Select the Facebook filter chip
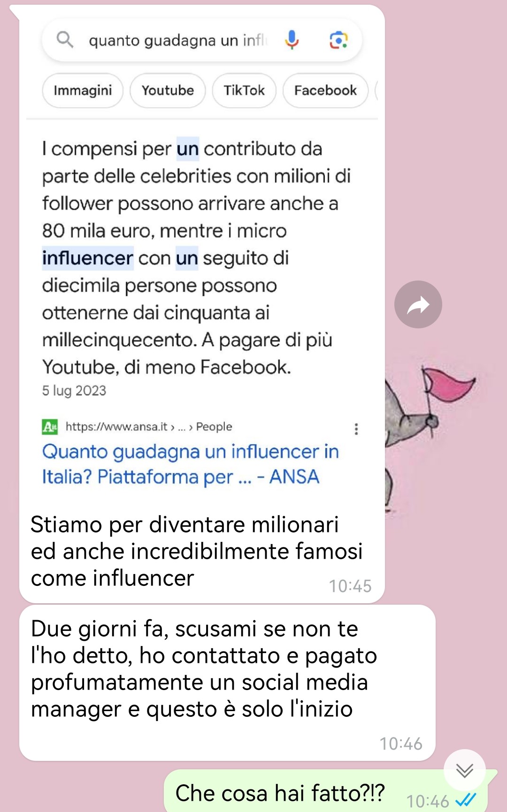 [x=325, y=90]
